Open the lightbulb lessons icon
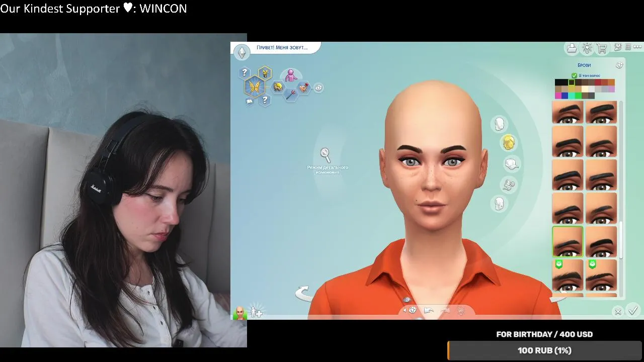This screenshot has width=644, height=362. [587, 48]
